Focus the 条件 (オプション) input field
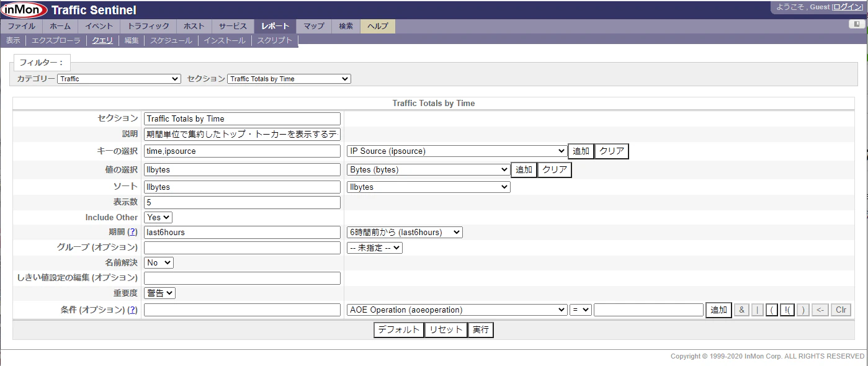The image size is (868, 366). tap(242, 310)
